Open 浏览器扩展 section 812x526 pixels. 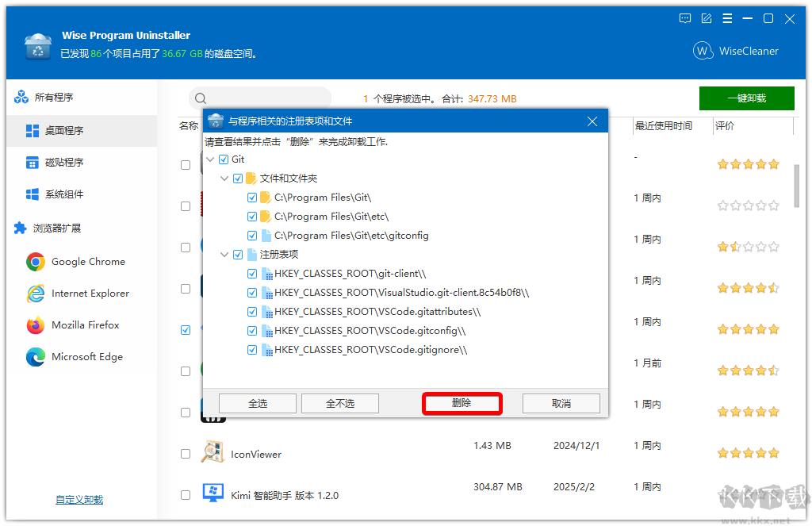coord(48,228)
